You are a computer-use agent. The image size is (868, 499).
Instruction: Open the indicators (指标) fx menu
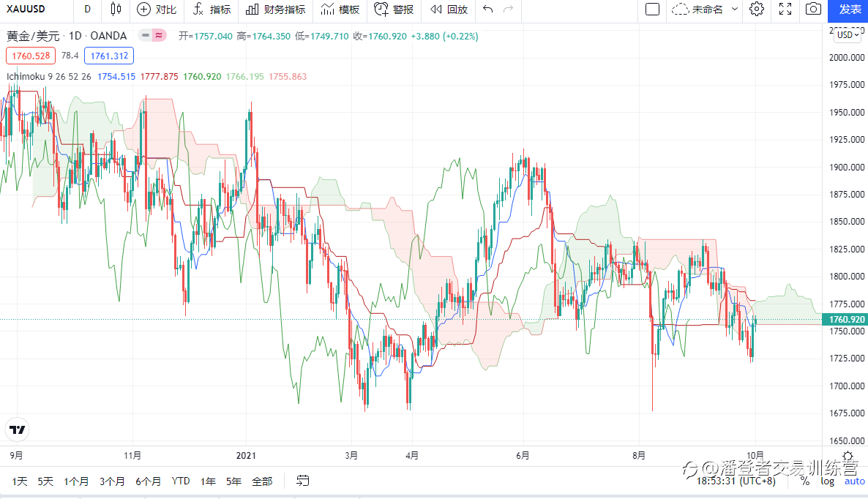(198, 10)
